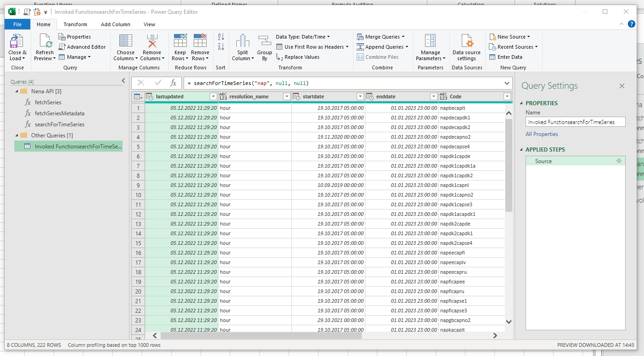Open the Manage dropdown
Viewport: 644px width, 356px height.
(x=75, y=57)
